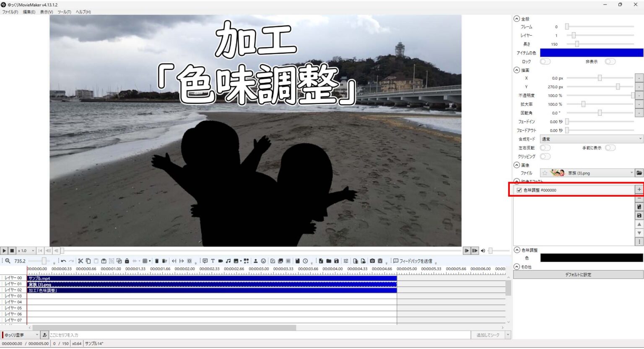This screenshot has width=644, height=349.
Task: Toggle the 非表示 switch in the 全般 panel
Action: click(x=610, y=61)
